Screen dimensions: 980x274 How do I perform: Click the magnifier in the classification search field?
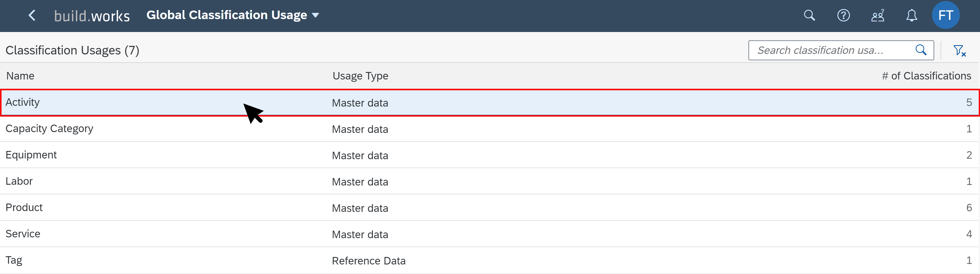click(x=921, y=50)
